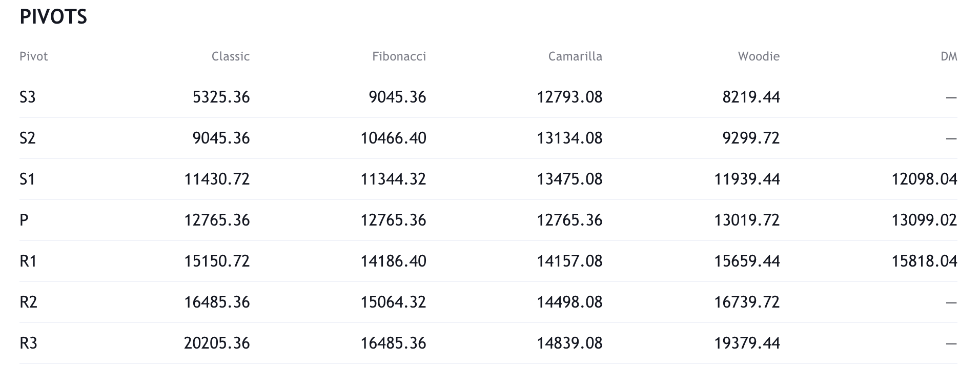Viewport: 980px width, 366px height.
Task: Click DM S1 value 12098.04
Action: 924,179
